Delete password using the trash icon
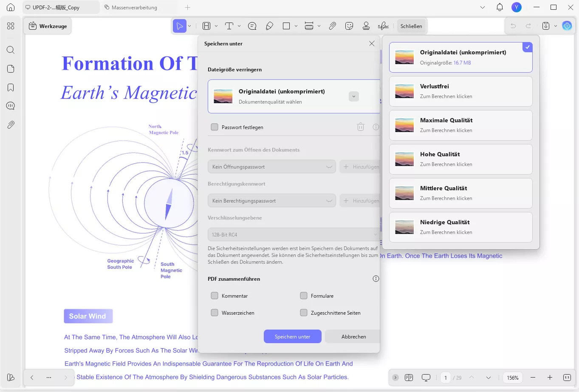Screen dimensions: 579x392 click(x=361, y=127)
